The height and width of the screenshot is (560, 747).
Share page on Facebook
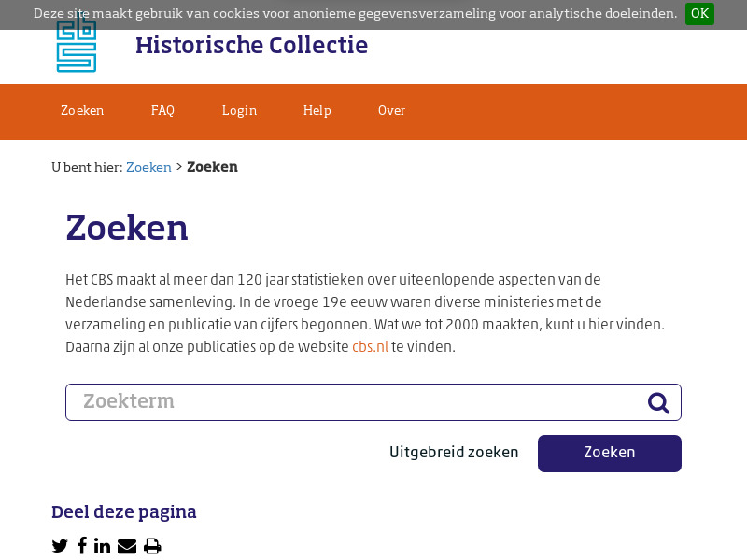click(x=81, y=546)
